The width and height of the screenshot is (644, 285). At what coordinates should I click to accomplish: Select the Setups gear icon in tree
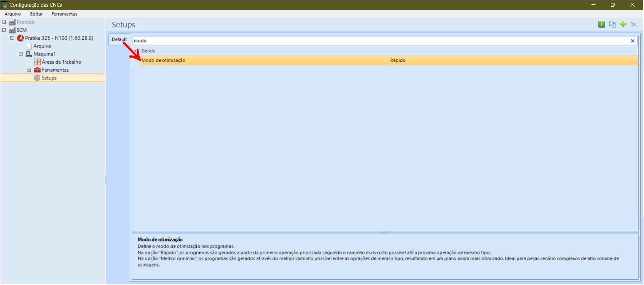(37, 78)
